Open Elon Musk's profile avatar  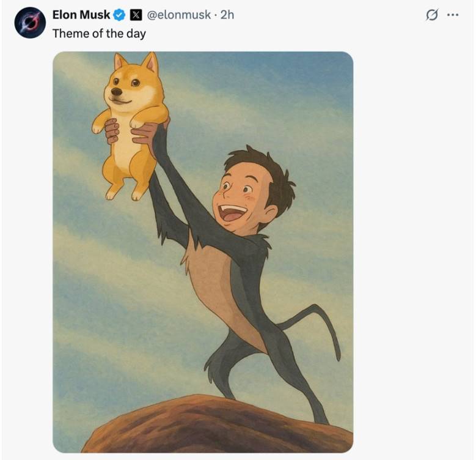point(30,23)
